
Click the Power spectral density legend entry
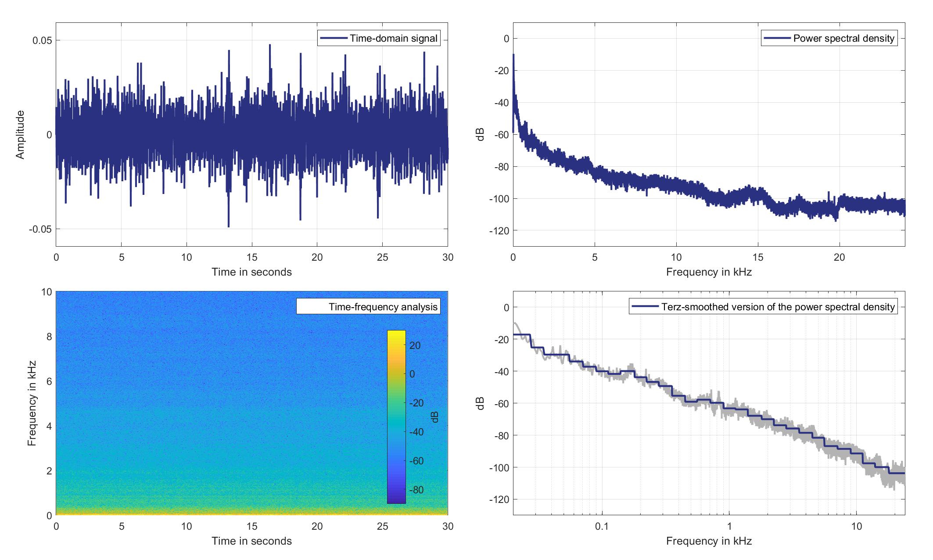[x=843, y=38]
